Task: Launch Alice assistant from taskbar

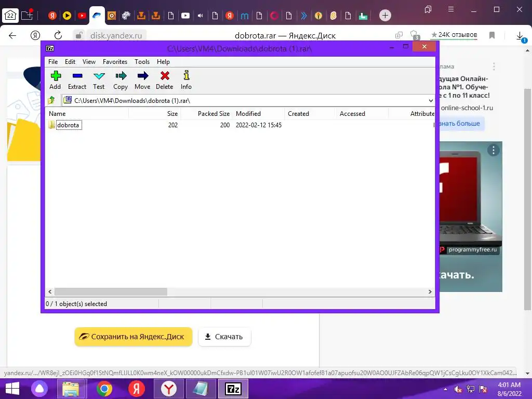Action: [x=39, y=389]
